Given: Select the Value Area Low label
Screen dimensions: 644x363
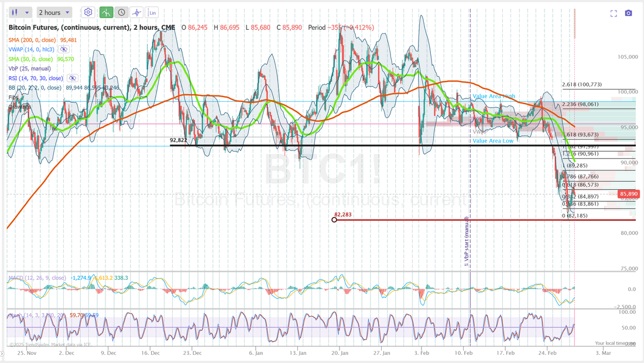Looking at the screenshot, I should coord(493,141).
